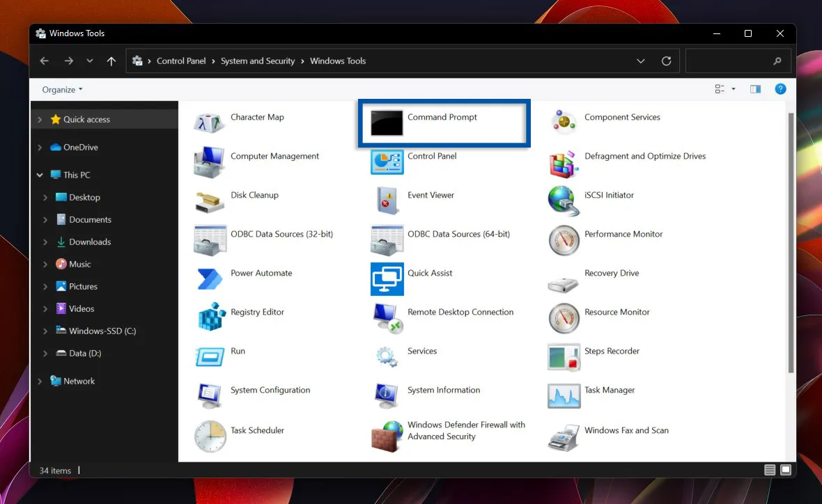Open Performance Monitor
The width and height of the screenshot is (822, 504).
tap(623, 235)
